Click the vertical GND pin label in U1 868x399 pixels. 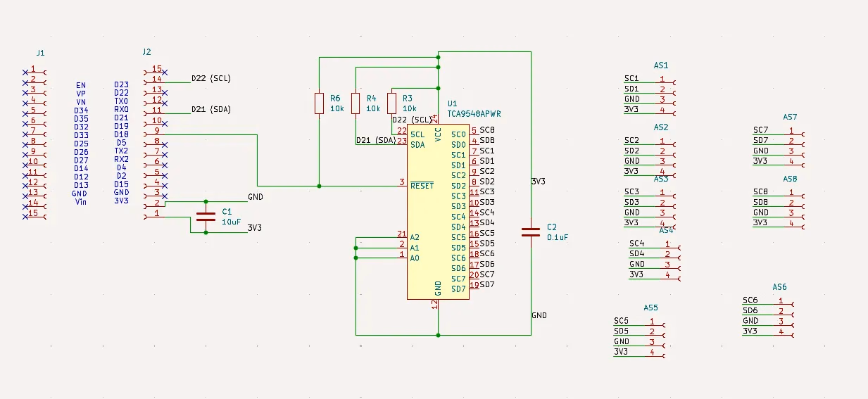pos(438,287)
